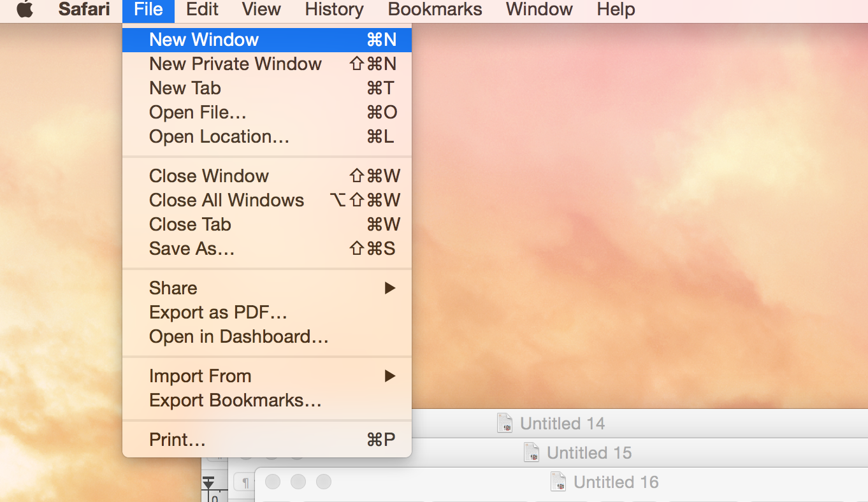Open the Window menu

(539, 10)
